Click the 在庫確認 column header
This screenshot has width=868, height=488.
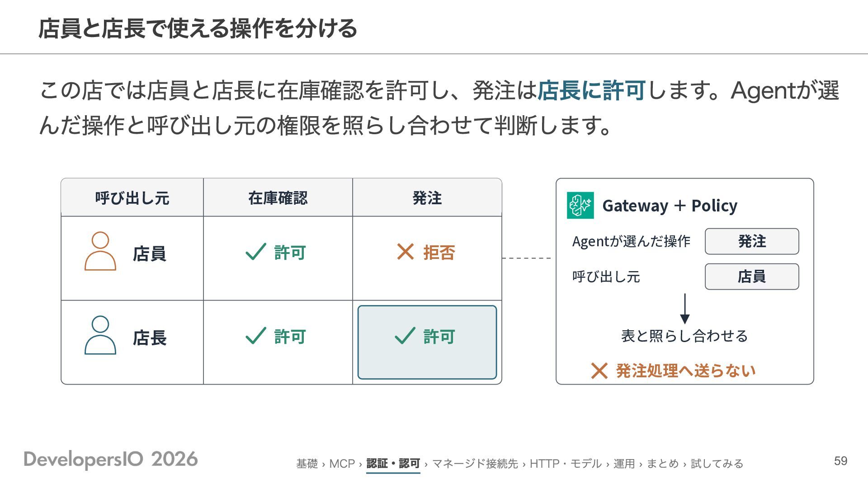tap(278, 198)
